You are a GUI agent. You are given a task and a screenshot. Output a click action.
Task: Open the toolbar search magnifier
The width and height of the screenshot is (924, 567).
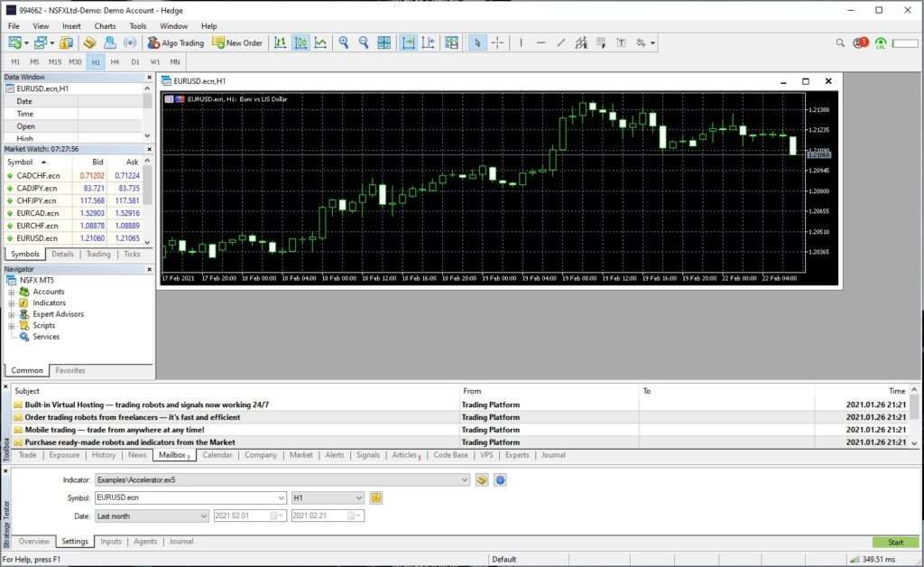pyautogui.click(x=840, y=43)
